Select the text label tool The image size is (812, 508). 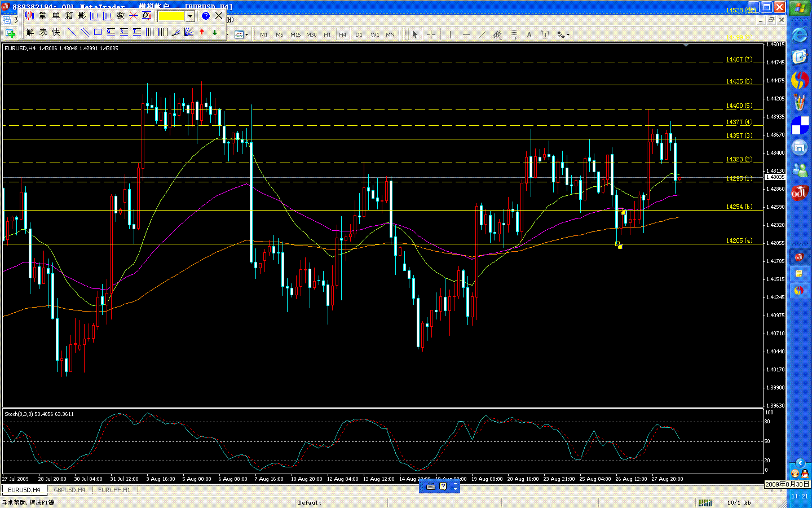(x=545, y=34)
